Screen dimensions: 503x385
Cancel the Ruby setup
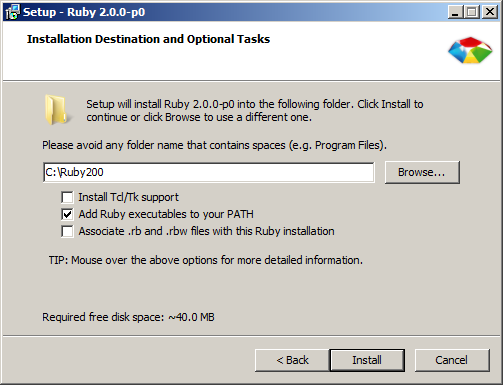[452, 360]
